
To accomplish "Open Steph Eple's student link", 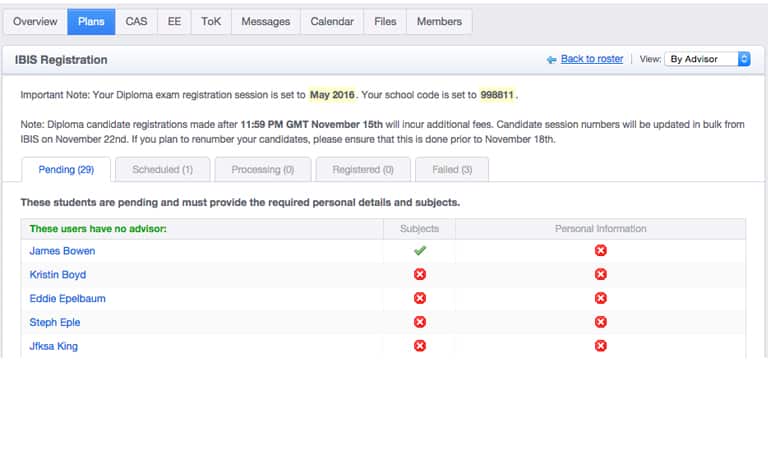I will (x=55, y=322).
